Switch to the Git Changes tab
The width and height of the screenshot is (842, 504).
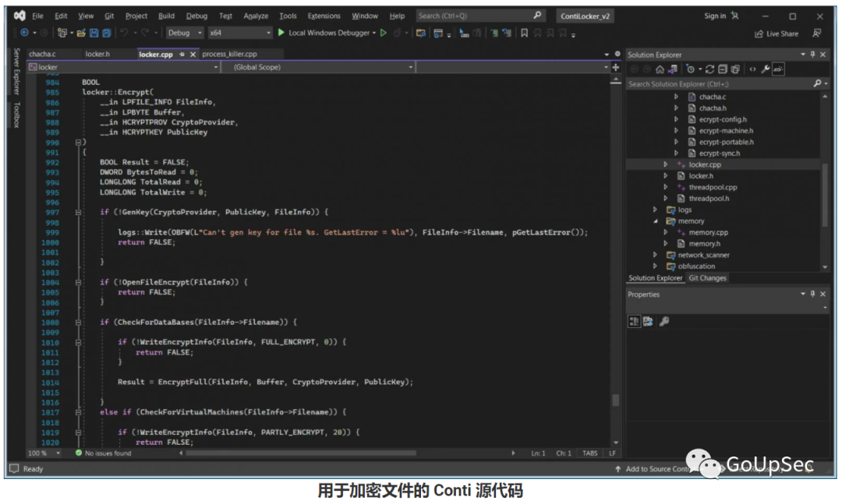click(707, 278)
